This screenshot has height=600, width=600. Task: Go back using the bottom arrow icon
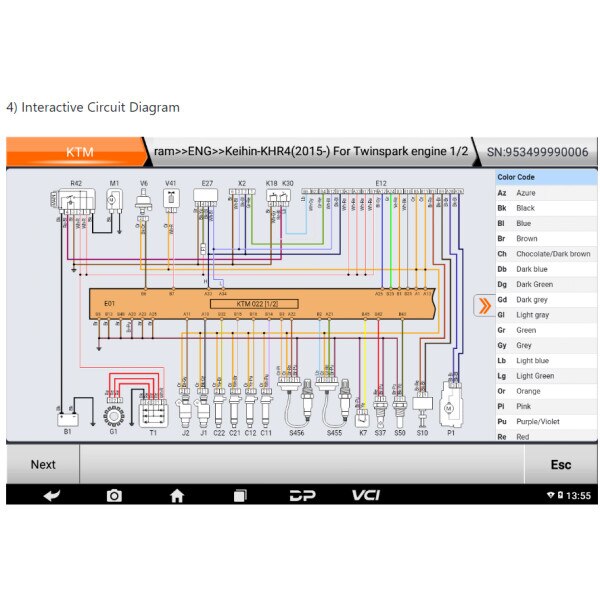click(50, 495)
